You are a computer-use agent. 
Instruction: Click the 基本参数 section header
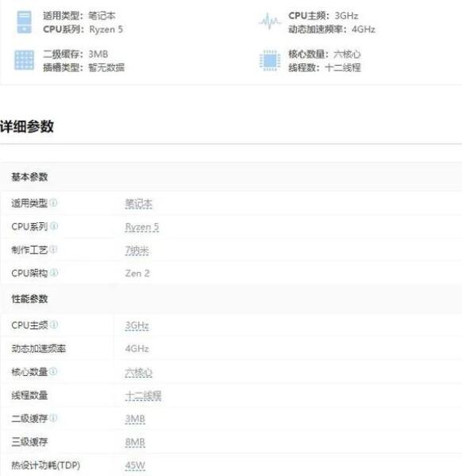pos(29,177)
